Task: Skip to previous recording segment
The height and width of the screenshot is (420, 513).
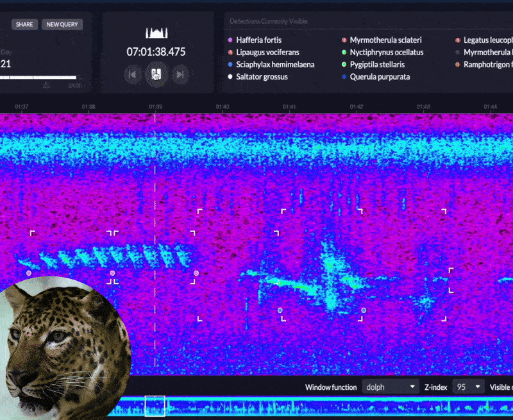Action: [133, 74]
